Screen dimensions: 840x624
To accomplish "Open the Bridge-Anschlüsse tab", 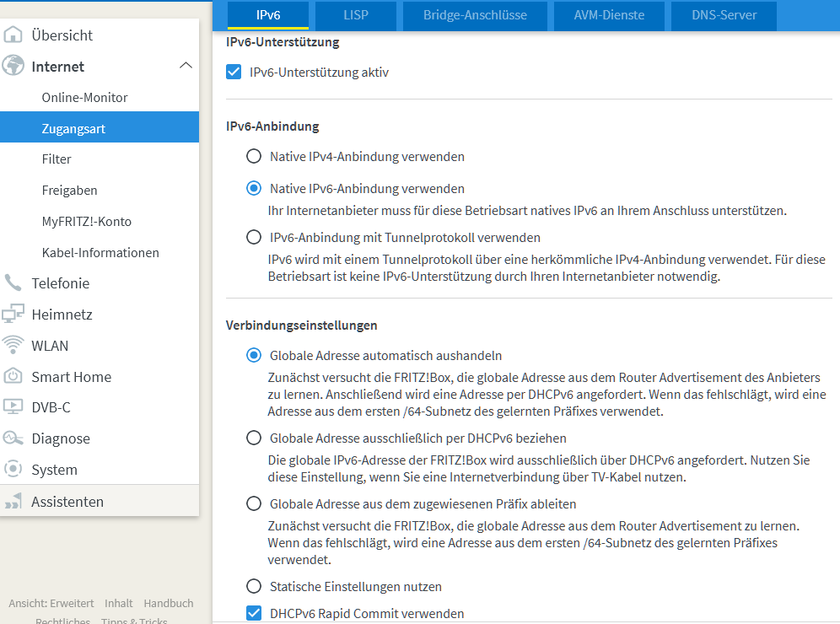I will tap(475, 15).
